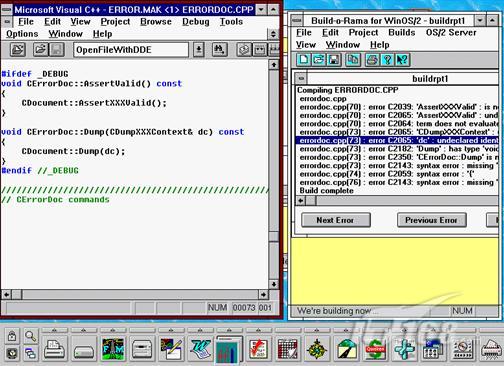Click the CDocument::AssertXXXValid(); code line
The height and width of the screenshot is (366, 504).
(x=94, y=103)
